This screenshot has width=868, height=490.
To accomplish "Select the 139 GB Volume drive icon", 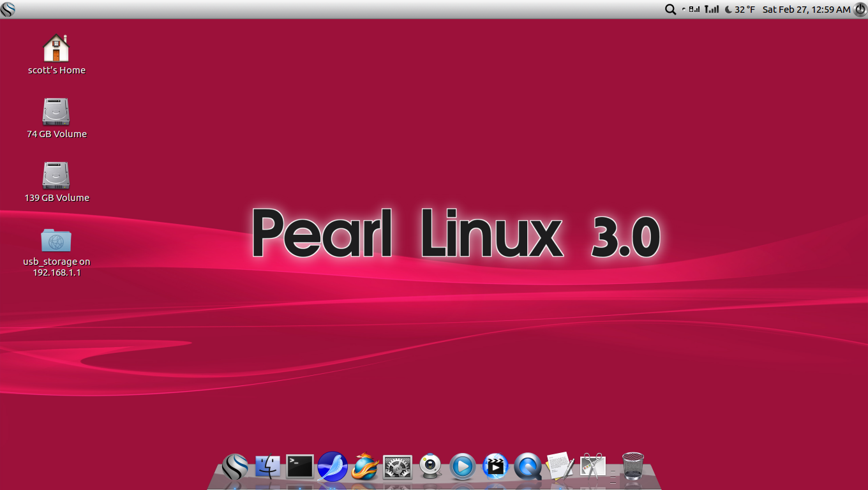I will pos(56,175).
